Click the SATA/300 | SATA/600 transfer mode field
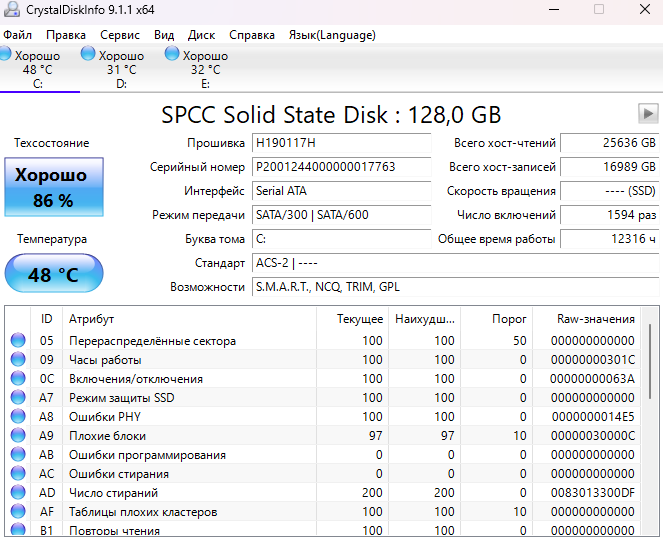The image size is (663, 543). pyautogui.click(x=341, y=215)
